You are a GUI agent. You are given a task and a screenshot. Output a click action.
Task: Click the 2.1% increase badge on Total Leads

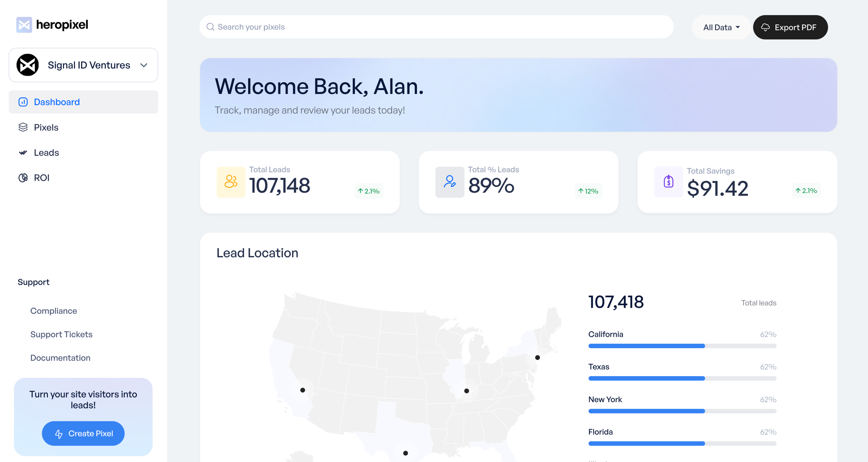[369, 191]
